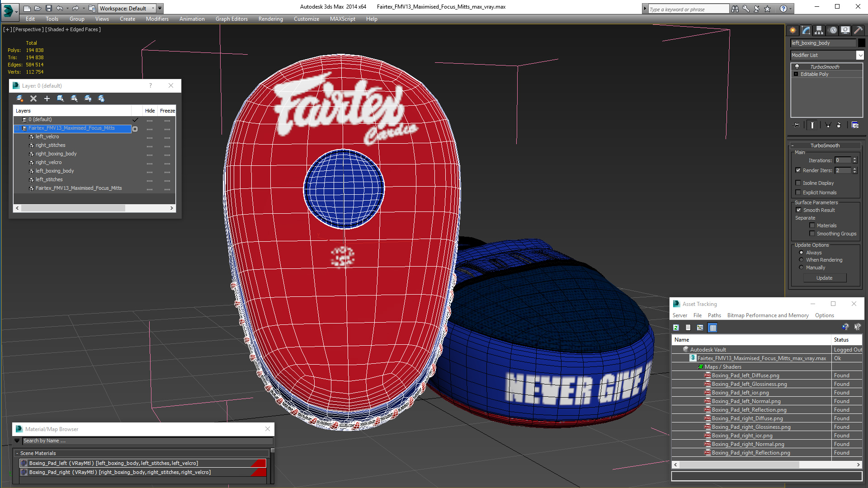Open Paths menu in Asset Tracking
This screenshot has height=488, width=868.
(x=714, y=315)
